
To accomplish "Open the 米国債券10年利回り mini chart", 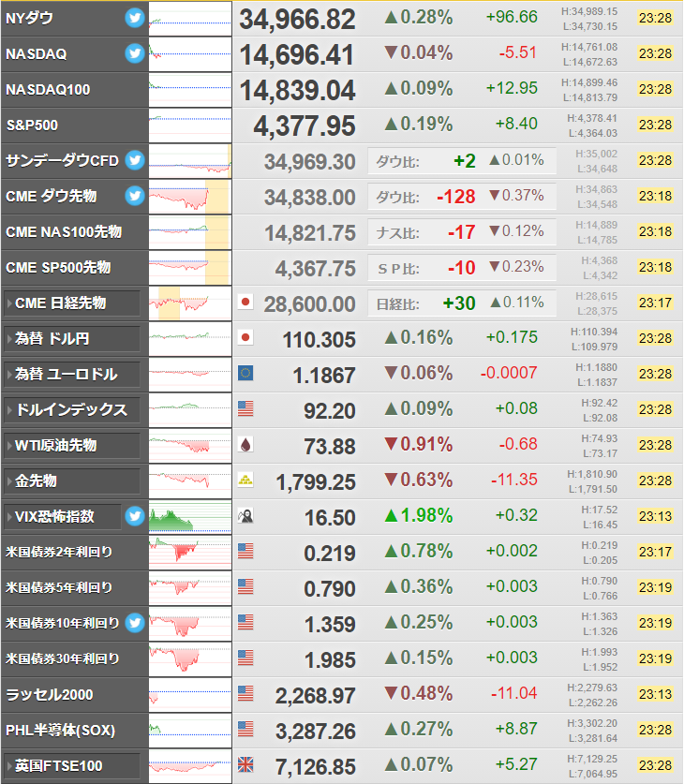I will click(x=190, y=624).
